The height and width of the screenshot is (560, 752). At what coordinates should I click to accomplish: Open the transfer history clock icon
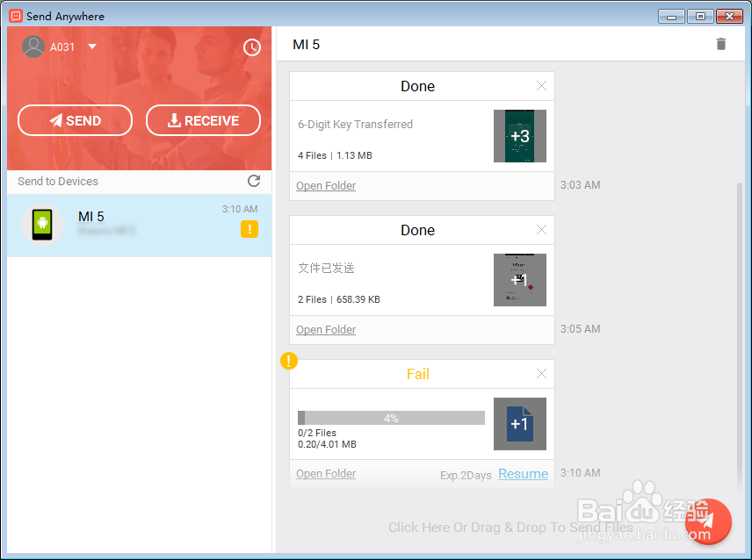coord(252,47)
